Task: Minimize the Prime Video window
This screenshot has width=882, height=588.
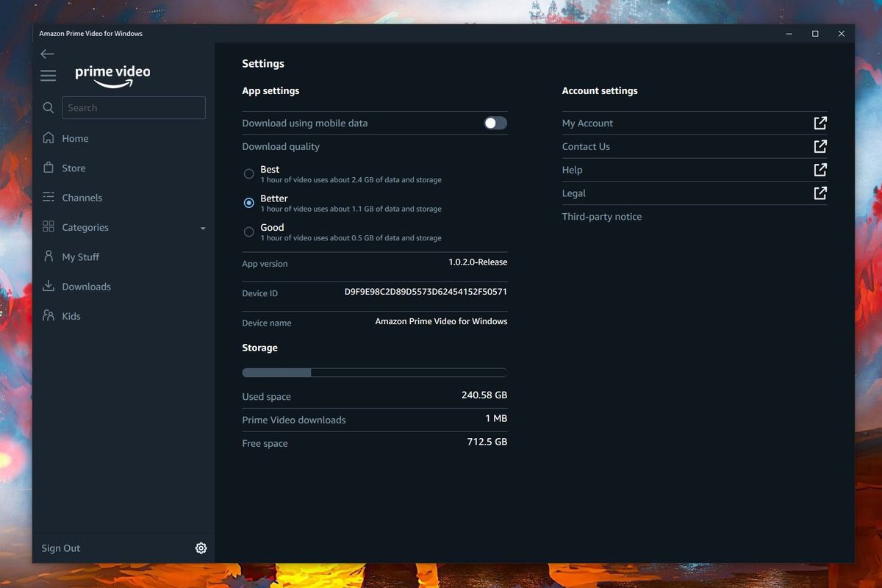Action: coord(789,34)
